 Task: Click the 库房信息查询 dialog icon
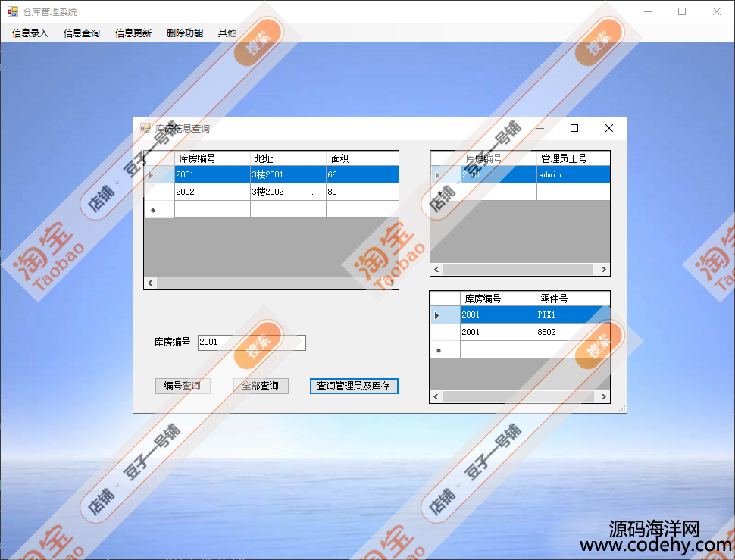(145, 128)
